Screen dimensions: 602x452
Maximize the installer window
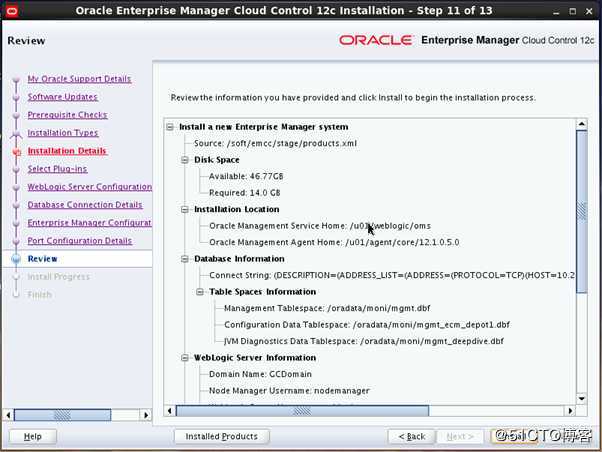pos(572,12)
